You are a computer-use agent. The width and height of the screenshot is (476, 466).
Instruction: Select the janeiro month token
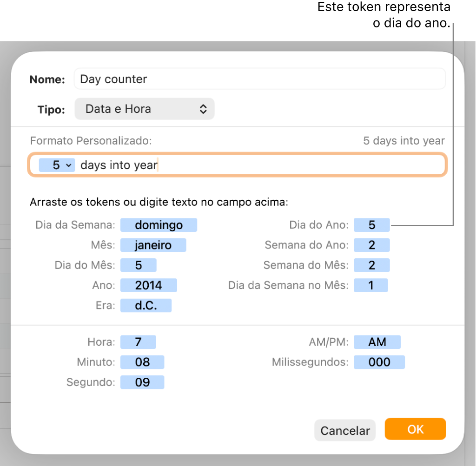pyautogui.click(x=153, y=245)
